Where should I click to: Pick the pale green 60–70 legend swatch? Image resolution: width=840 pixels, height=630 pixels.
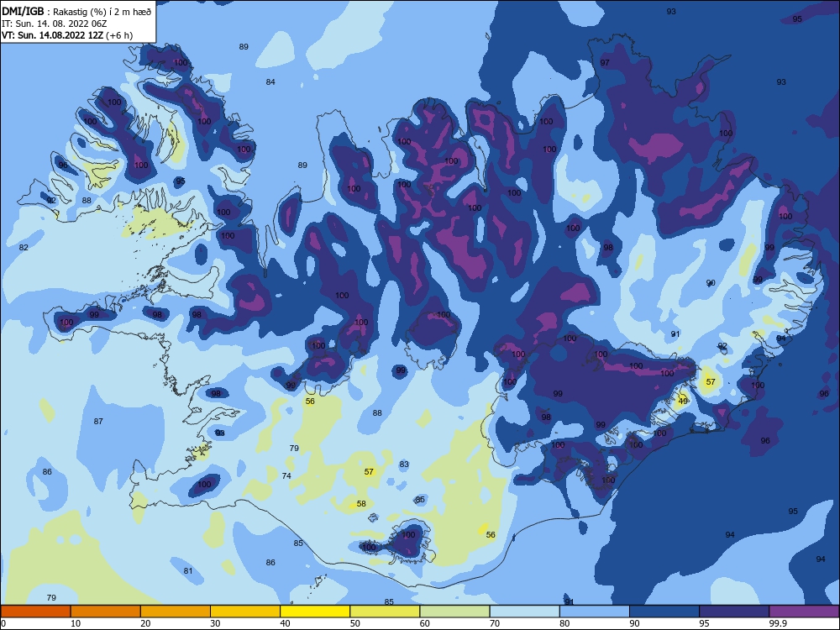pyautogui.click(x=454, y=612)
